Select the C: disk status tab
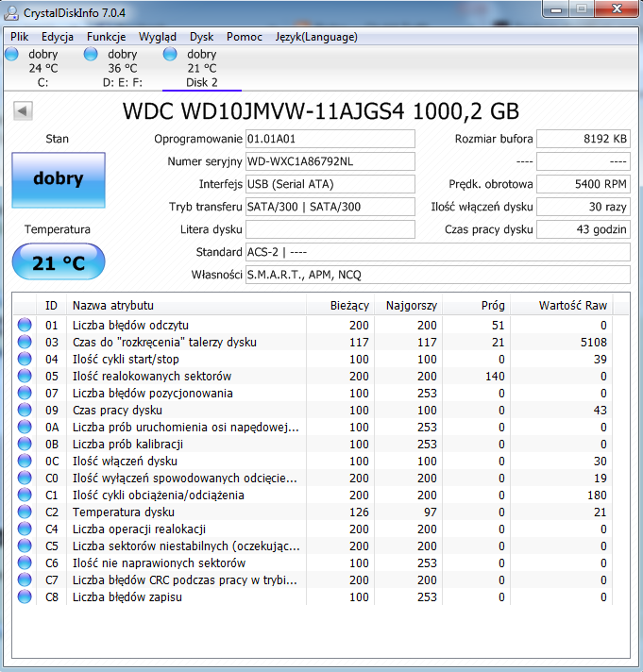The image size is (643, 672). (42, 68)
